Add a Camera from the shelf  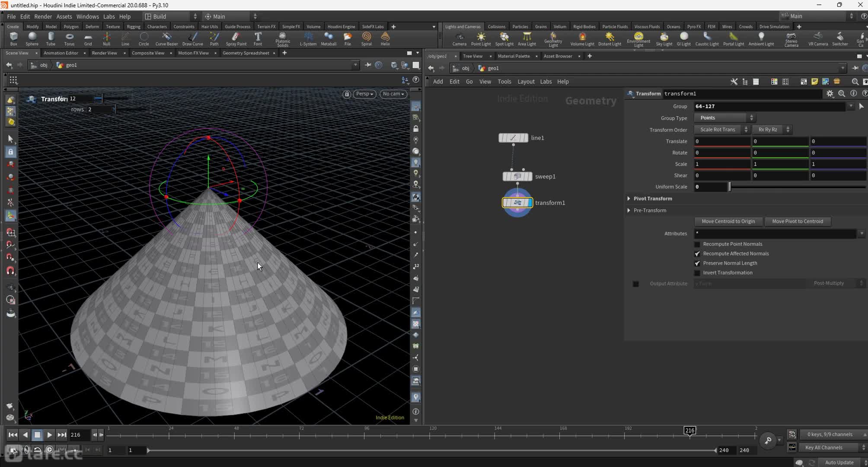coord(459,38)
